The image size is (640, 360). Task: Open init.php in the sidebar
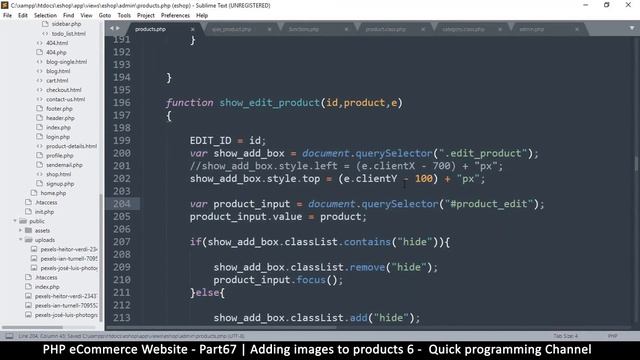[x=44, y=212]
